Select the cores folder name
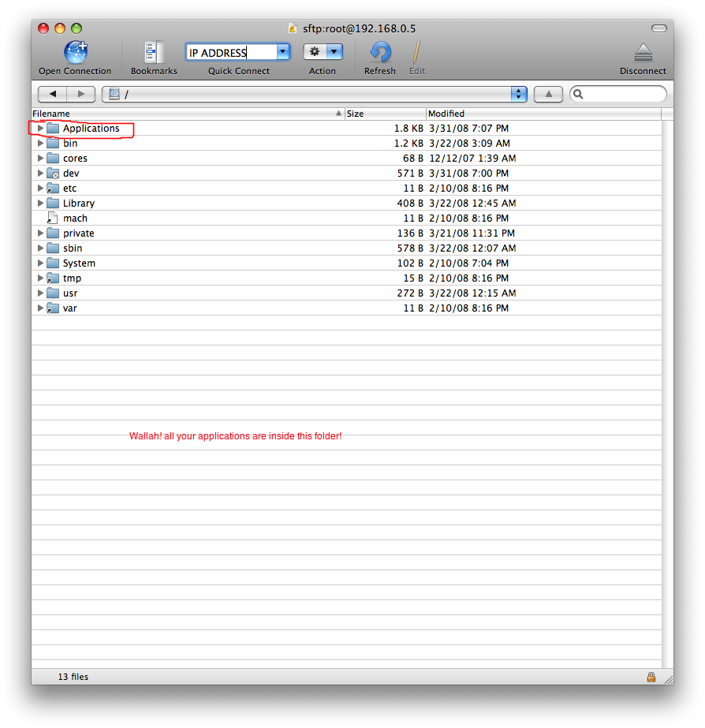Screen dimensions: 705x728 75,159
